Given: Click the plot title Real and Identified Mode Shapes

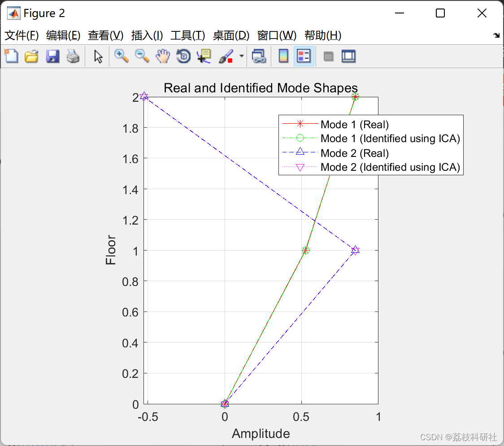Looking at the screenshot, I should pos(261,88).
